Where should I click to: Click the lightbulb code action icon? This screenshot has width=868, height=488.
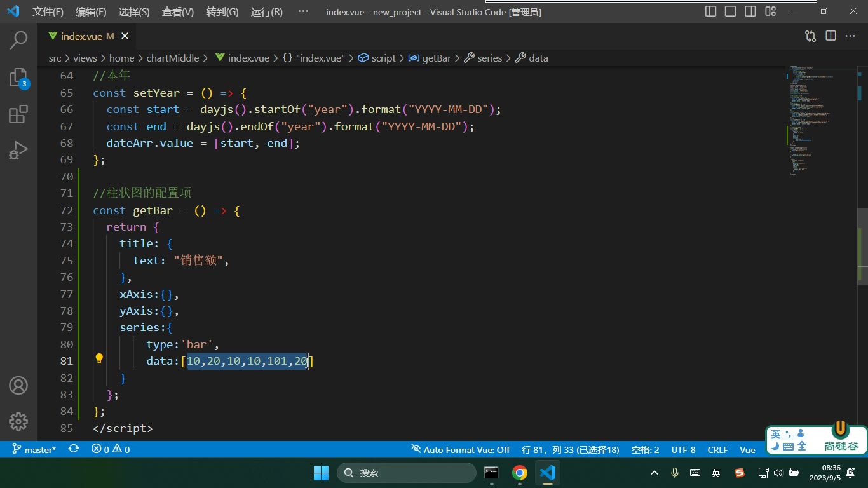99,358
